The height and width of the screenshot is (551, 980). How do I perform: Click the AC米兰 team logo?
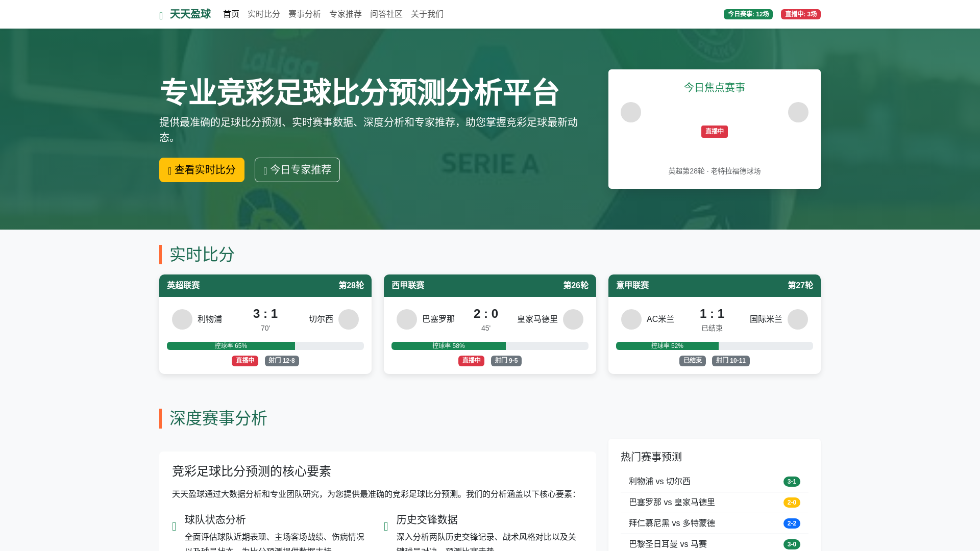coord(631,319)
